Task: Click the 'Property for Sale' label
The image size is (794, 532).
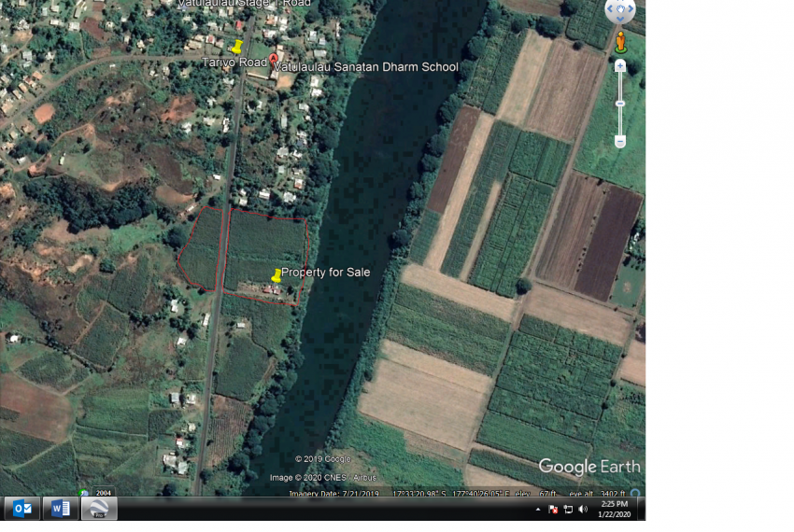Action: [x=326, y=273]
